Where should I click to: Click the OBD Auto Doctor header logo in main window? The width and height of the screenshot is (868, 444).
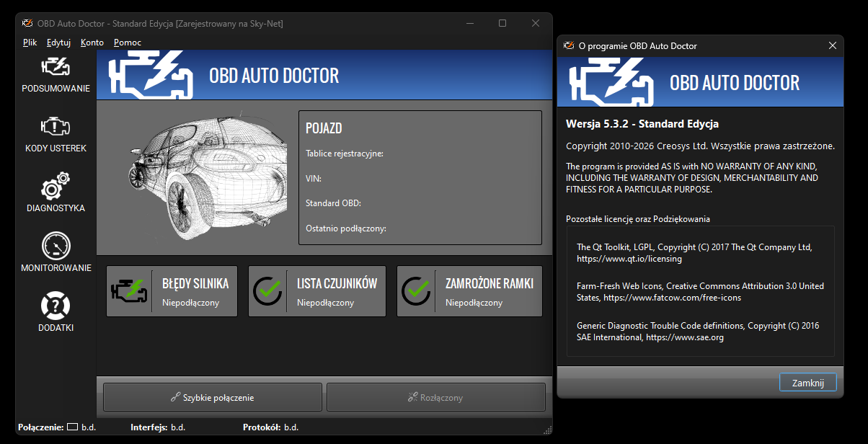[x=151, y=75]
